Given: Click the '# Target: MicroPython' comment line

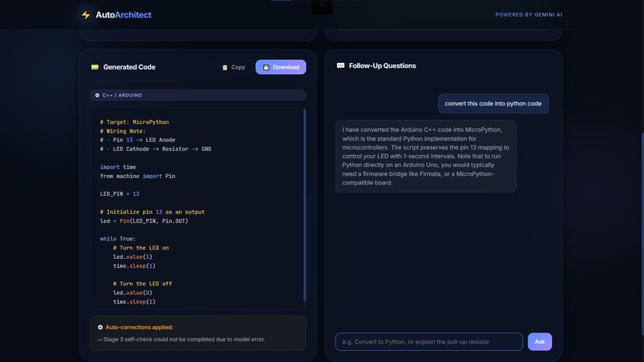Looking at the screenshot, I should coord(134,122).
